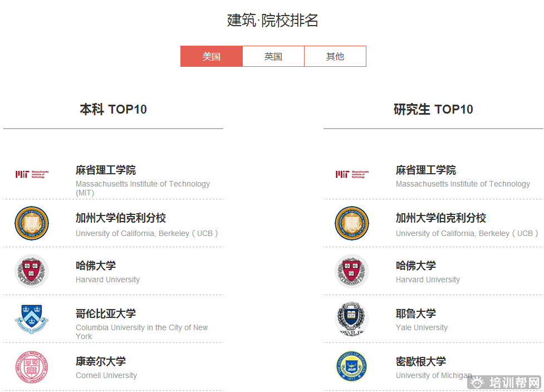Click the 'University of Michigan' English name

[434, 375]
